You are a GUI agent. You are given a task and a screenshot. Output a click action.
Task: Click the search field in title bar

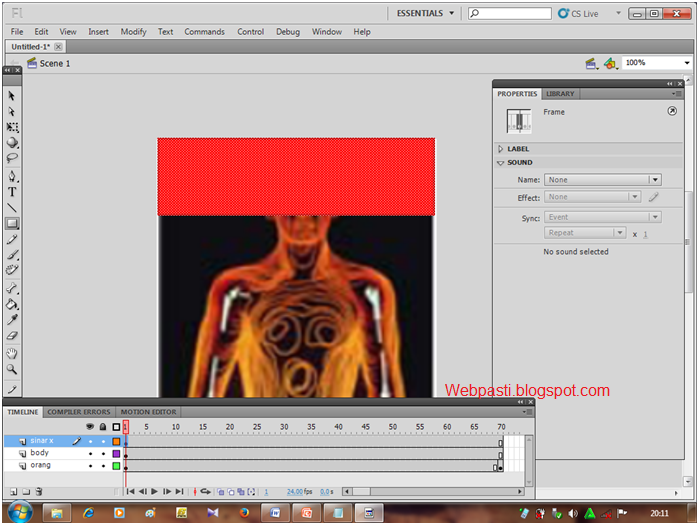tap(510, 13)
